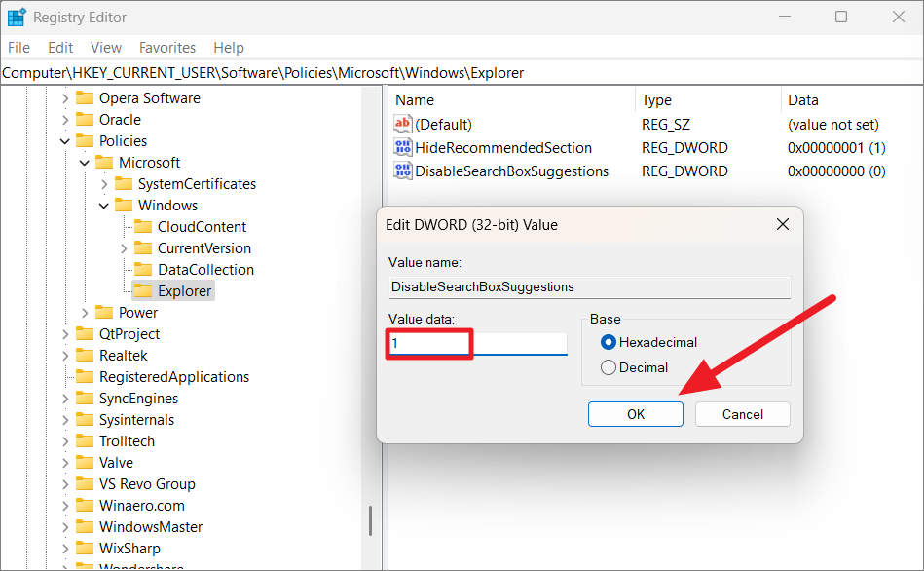The height and width of the screenshot is (571, 924).
Task: Click the Sysinternals folder icon
Action: 85,419
